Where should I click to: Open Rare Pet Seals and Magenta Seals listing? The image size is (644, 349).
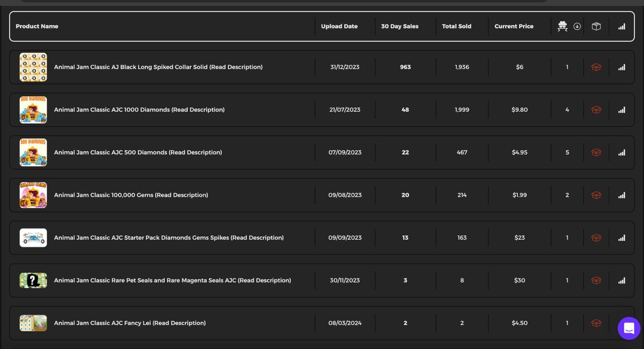coord(173,281)
